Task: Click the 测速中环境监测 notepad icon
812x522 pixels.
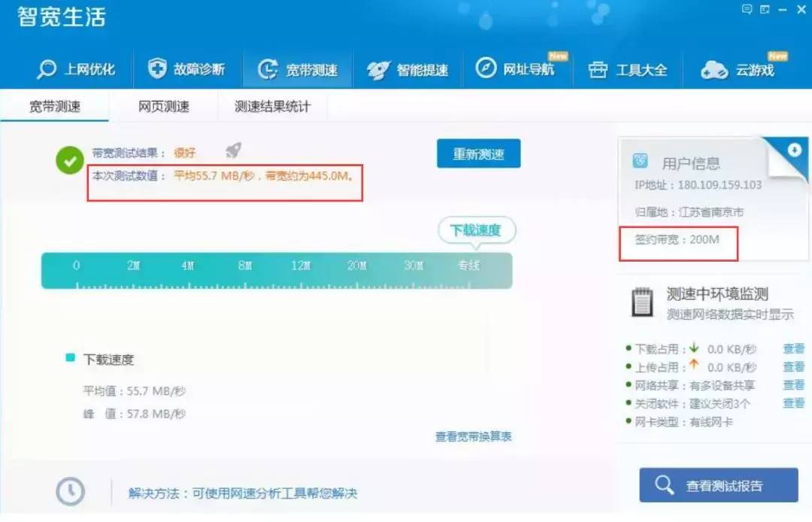Action: coord(642,302)
